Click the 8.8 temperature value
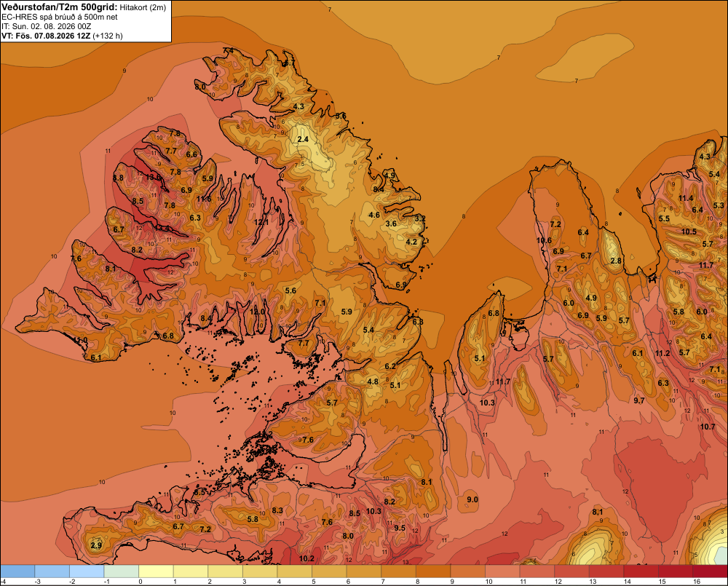 click(118, 178)
